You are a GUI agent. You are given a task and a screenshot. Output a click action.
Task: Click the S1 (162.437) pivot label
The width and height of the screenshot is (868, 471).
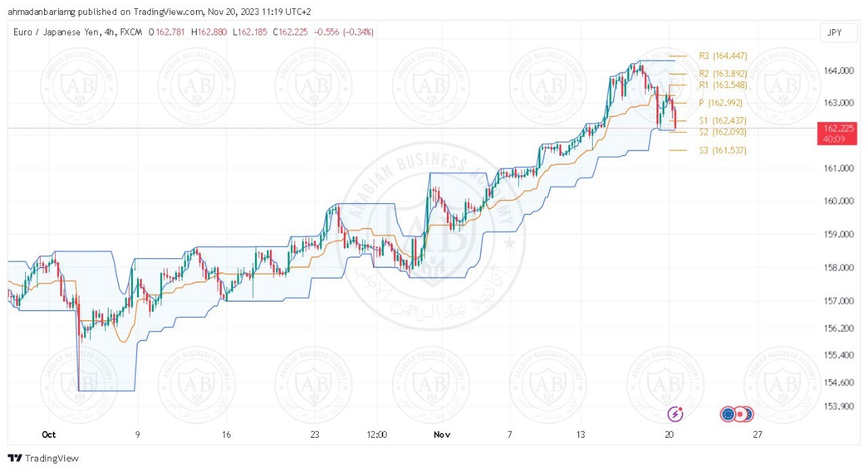pos(722,121)
